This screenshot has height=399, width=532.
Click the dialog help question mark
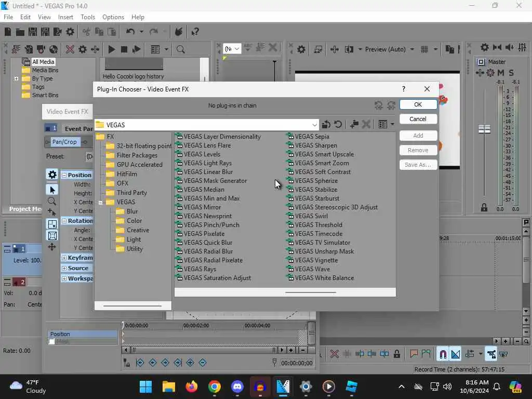(x=403, y=89)
